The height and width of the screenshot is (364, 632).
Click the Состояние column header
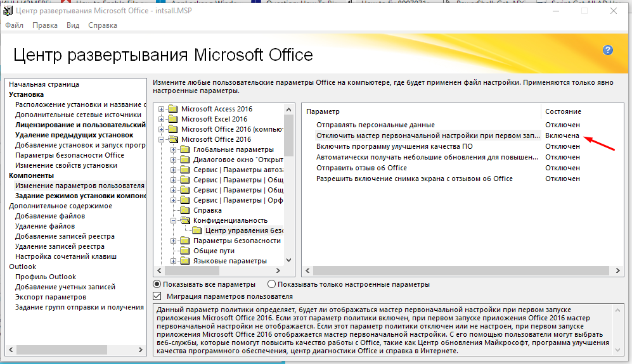point(563,111)
